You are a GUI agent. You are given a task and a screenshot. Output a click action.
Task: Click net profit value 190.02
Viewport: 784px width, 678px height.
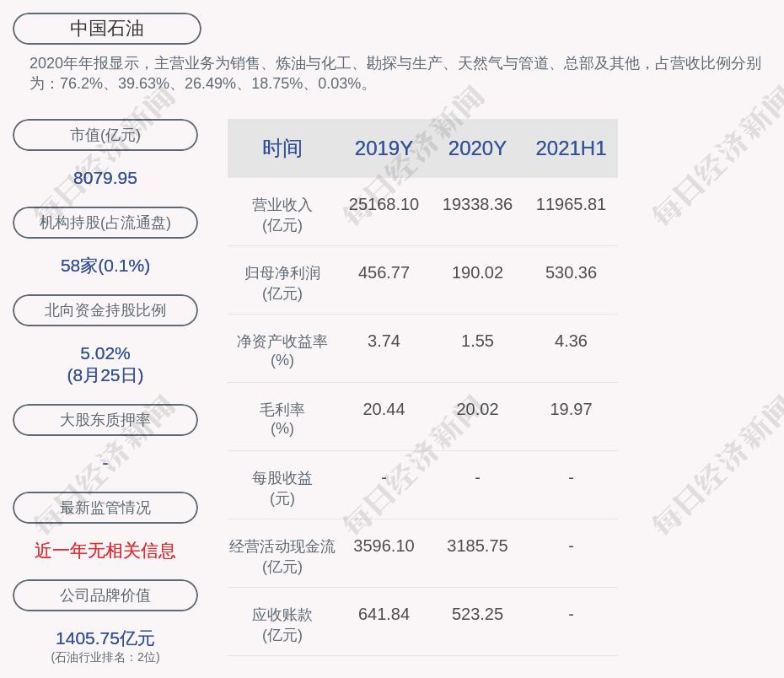point(477,272)
